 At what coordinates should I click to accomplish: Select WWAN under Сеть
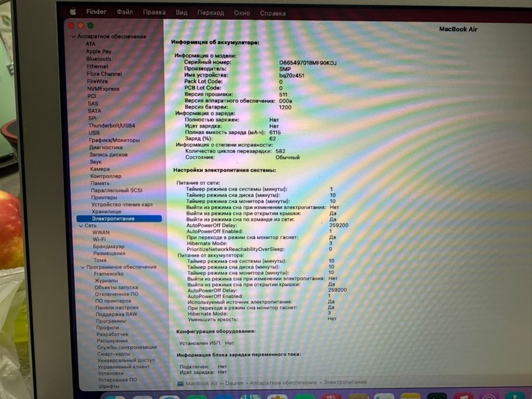[x=101, y=233]
